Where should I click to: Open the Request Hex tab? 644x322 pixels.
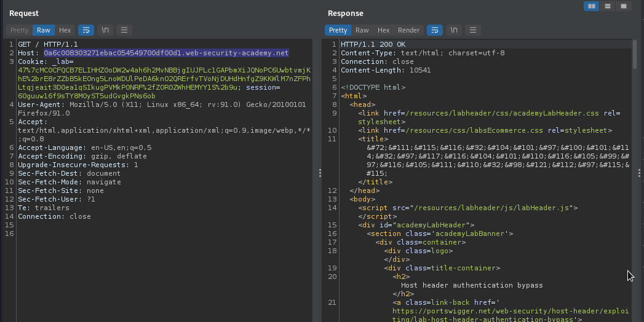[65, 30]
